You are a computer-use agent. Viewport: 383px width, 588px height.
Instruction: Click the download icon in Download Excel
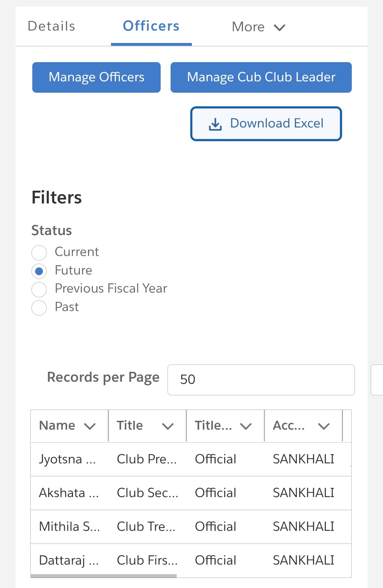(x=215, y=124)
